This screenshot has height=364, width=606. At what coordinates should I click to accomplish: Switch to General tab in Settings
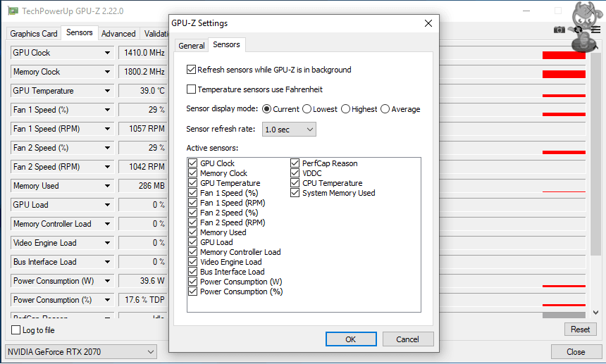[191, 46]
